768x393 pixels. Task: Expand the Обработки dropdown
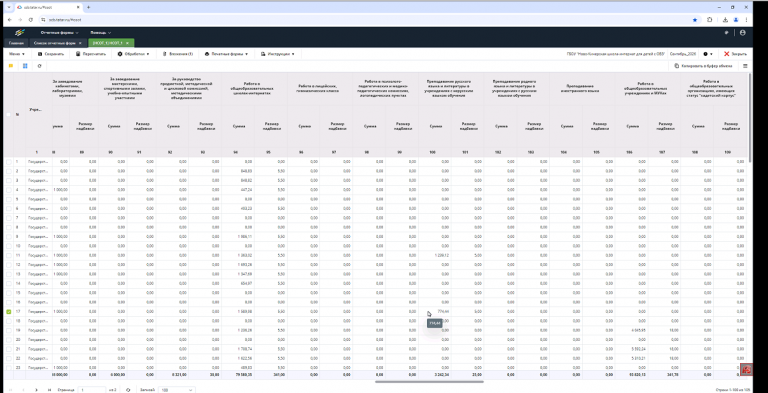click(x=134, y=54)
